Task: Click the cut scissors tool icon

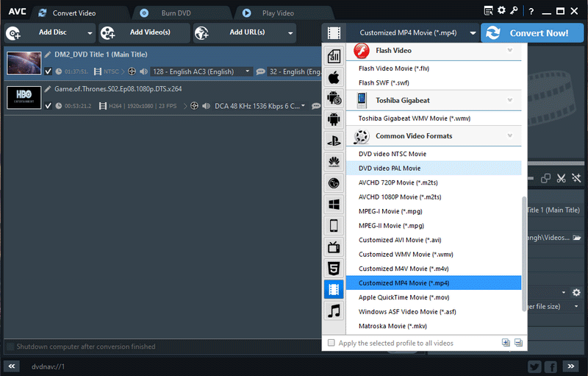Action: [561, 178]
